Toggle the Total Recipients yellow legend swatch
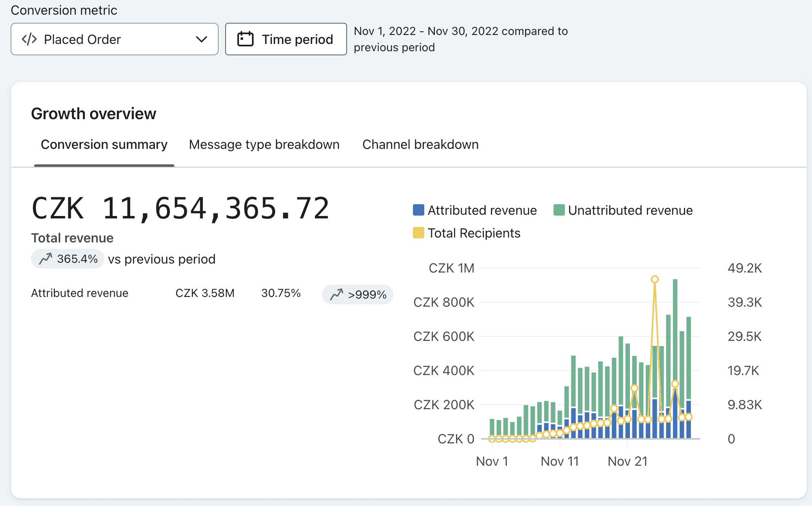 pyautogui.click(x=419, y=233)
